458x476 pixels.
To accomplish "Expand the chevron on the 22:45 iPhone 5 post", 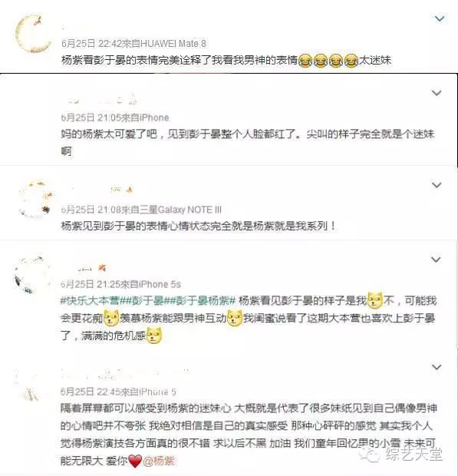I will (x=437, y=367).
